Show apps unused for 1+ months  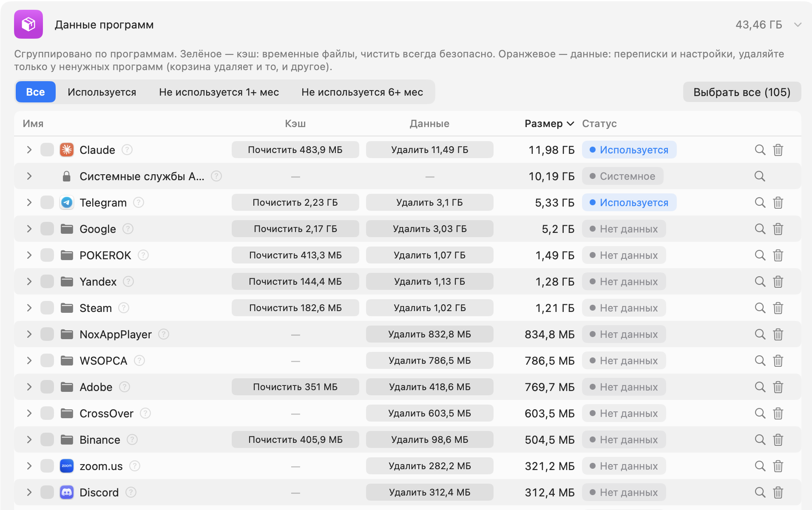click(x=219, y=92)
